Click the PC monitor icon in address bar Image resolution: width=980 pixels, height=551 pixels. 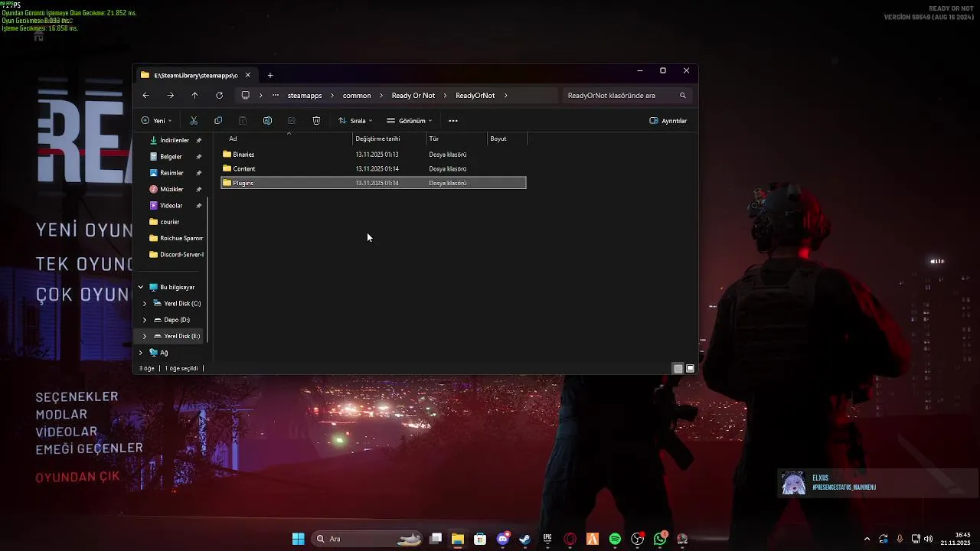245,96
